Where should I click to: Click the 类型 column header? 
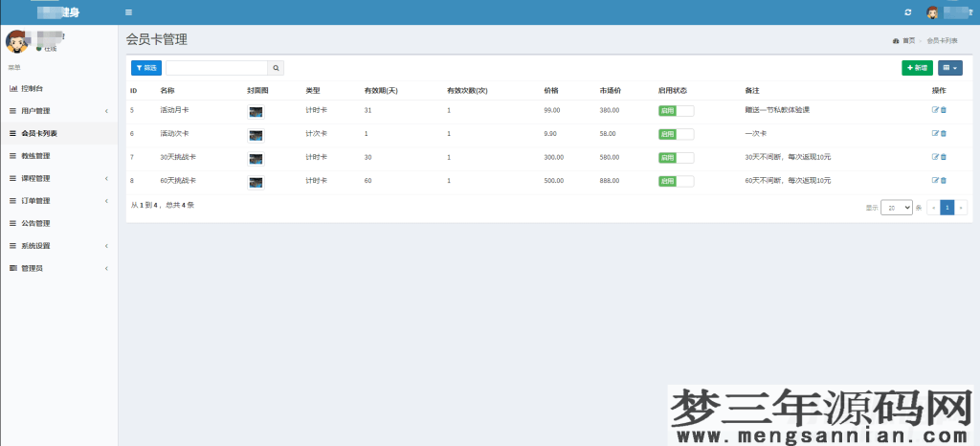point(313,91)
